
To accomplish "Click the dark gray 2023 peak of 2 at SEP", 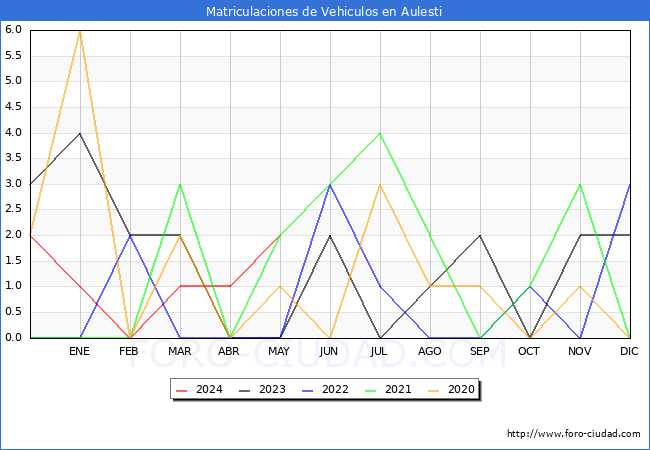I will pyautogui.click(x=480, y=235).
